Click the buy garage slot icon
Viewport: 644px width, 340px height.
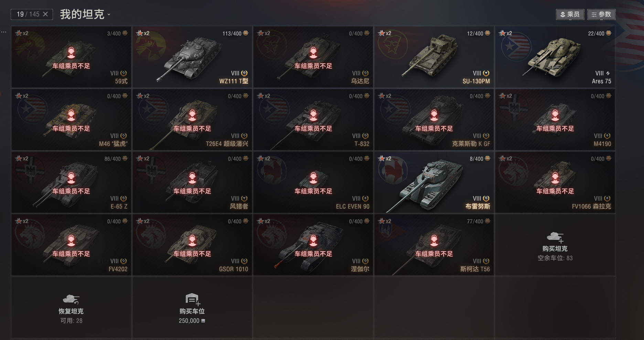pos(193,299)
